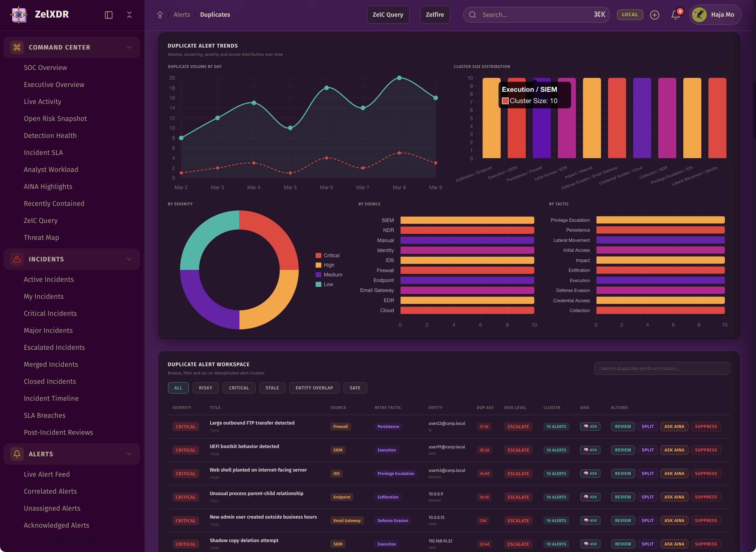Image resolution: width=756 pixels, height=552 pixels.
Task: Toggle the sidebar panel layout icon
Action: click(x=108, y=15)
